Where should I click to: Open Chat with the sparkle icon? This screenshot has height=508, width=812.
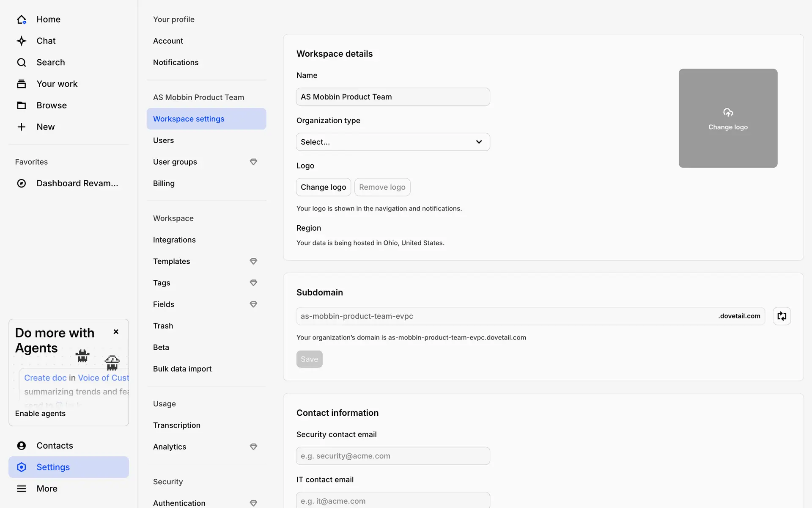pos(22,41)
